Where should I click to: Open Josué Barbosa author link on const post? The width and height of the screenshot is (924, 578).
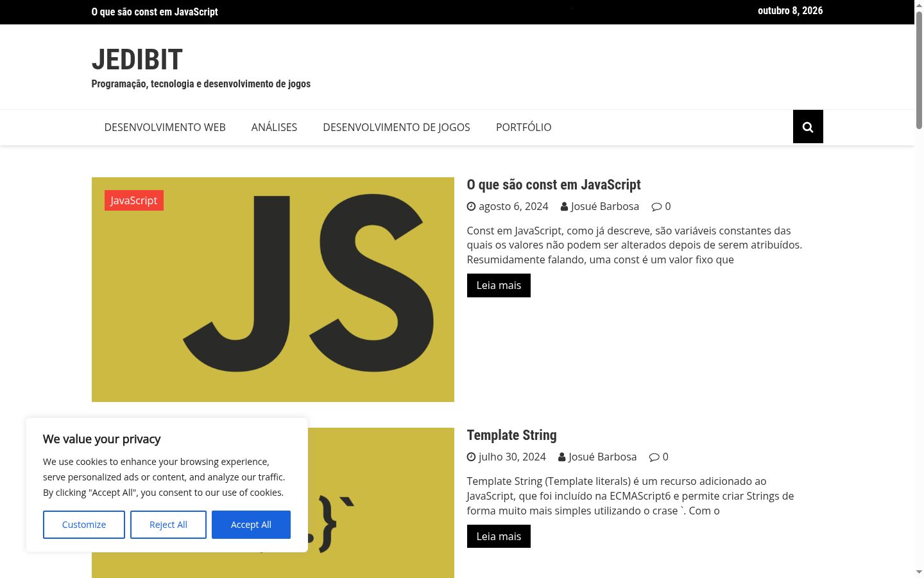click(x=605, y=206)
